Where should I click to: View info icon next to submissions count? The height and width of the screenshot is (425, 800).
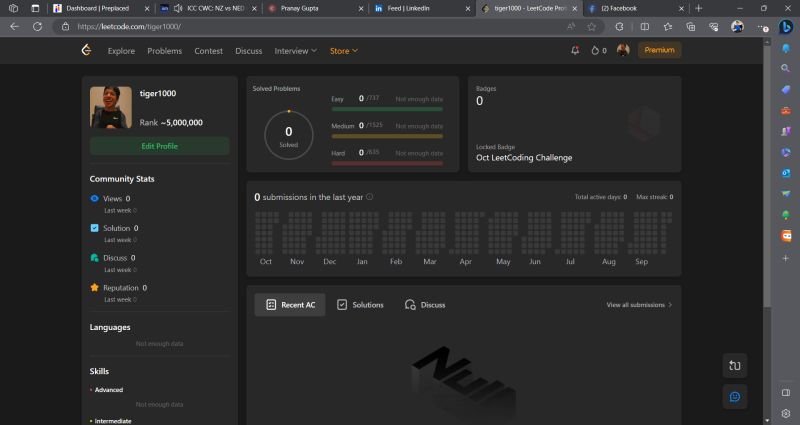click(369, 196)
